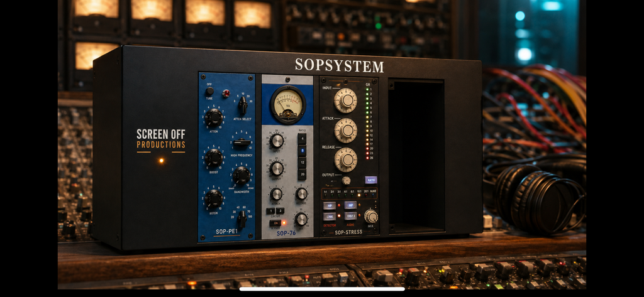The image size is (644, 297).
Task: Click the large RELEASE knob on SOP-STRESS
Action: point(345,159)
